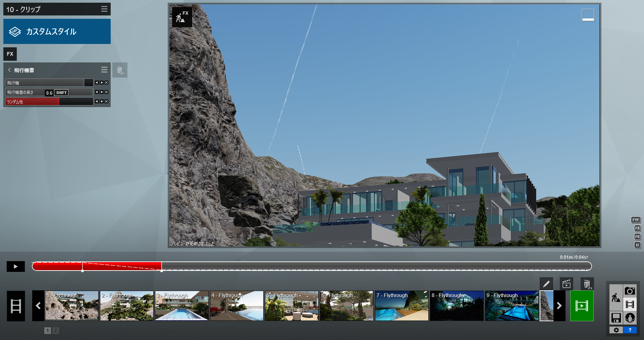Play the clip preview

(x=16, y=266)
